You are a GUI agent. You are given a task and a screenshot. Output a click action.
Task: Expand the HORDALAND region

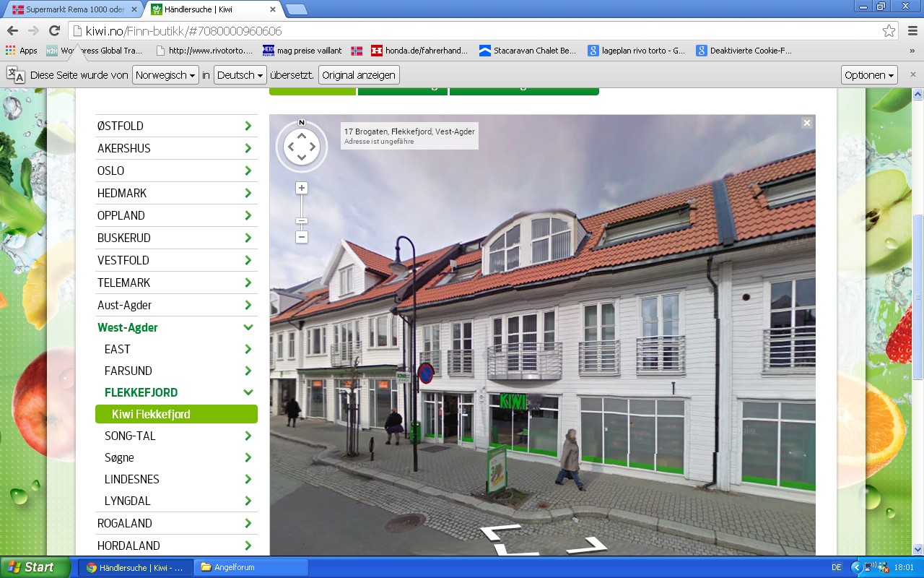(176, 545)
